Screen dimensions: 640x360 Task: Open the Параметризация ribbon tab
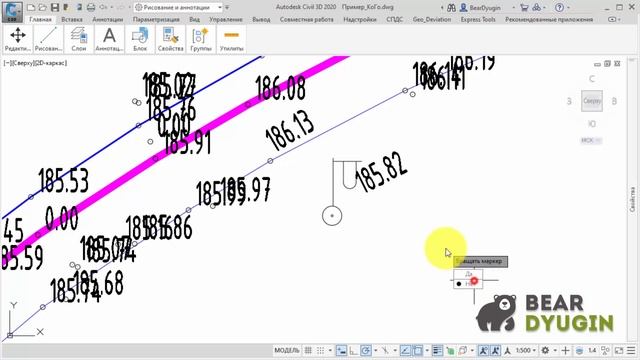pos(156,19)
